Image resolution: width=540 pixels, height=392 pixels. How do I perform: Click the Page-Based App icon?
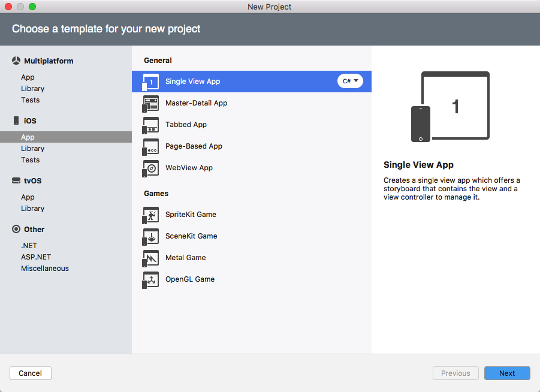pos(151,146)
